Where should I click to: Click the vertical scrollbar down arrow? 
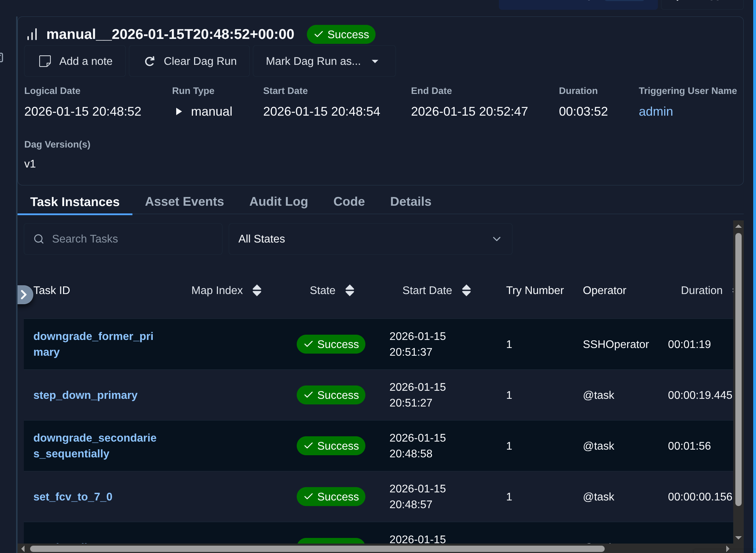pyautogui.click(x=738, y=538)
